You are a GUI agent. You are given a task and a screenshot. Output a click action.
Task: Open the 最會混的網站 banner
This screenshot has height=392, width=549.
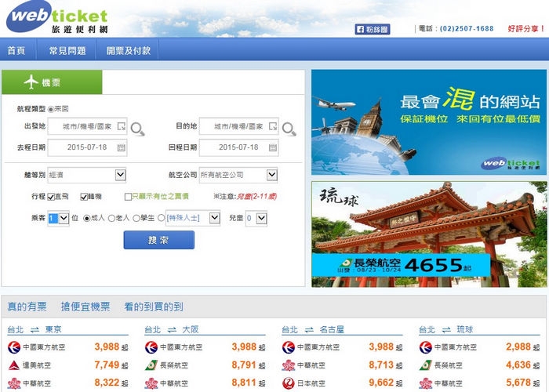[429, 122]
